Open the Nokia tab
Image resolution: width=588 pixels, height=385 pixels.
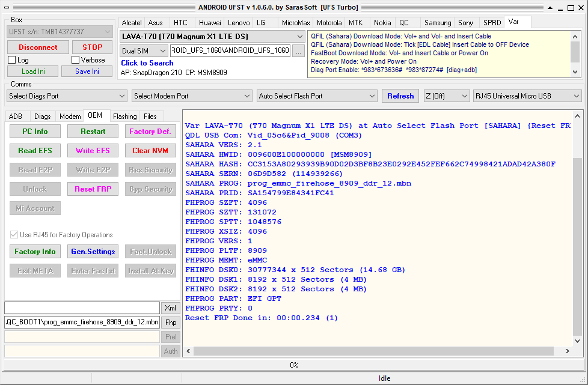[x=382, y=23]
